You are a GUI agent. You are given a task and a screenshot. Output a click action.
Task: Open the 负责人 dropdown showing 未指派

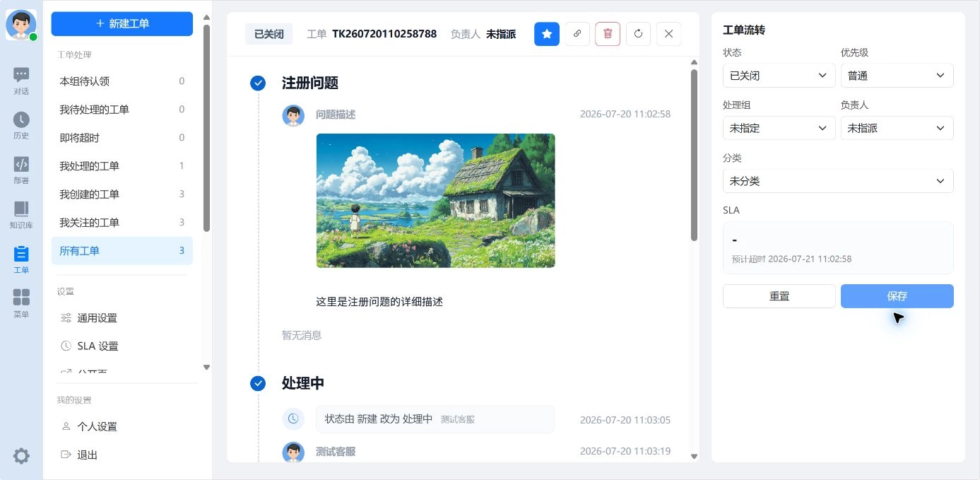point(897,128)
